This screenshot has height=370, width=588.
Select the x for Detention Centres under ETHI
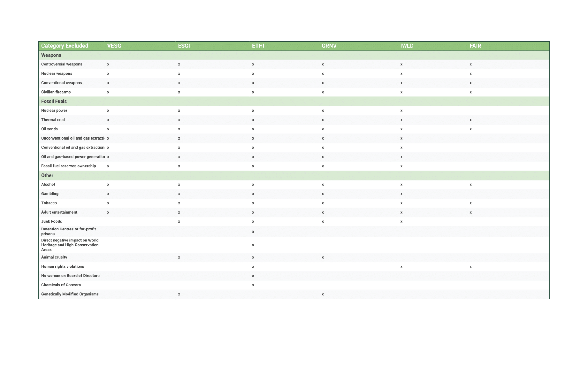(253, 232)
